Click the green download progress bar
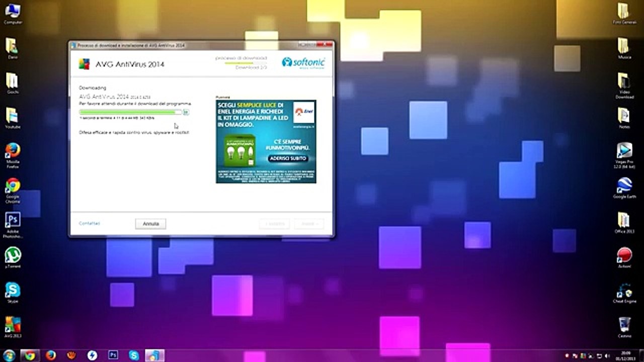Image resolution: width=644 pixels, height=362 pixels. [x=130, y=112]
